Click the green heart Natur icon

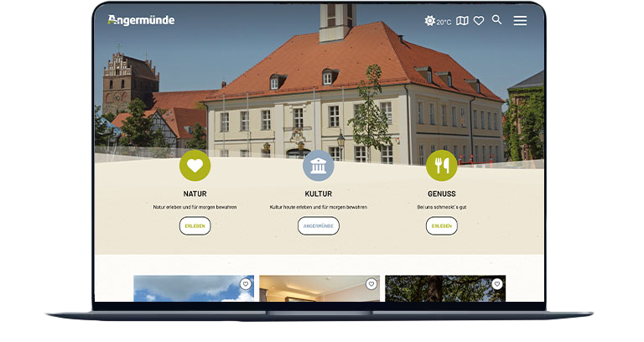pos(195,165)
